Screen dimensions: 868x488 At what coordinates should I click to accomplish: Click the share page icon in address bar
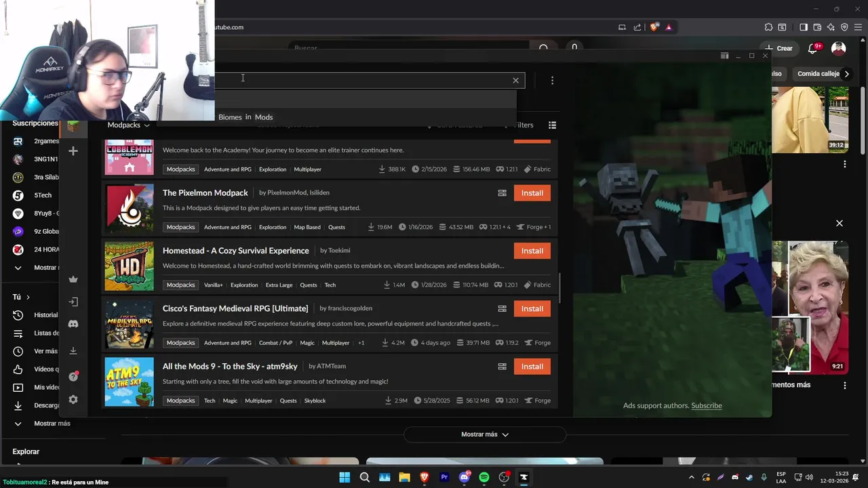[x=637, y=27]
